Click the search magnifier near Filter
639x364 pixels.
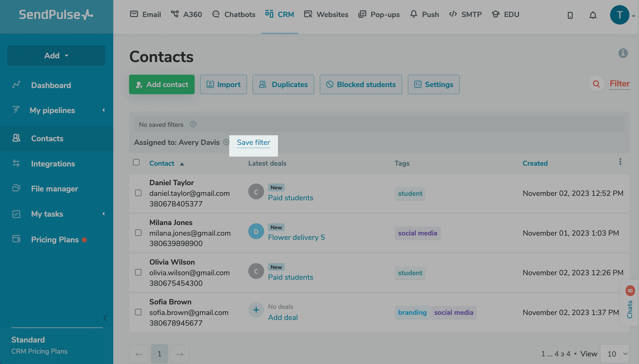pos(596,84)
